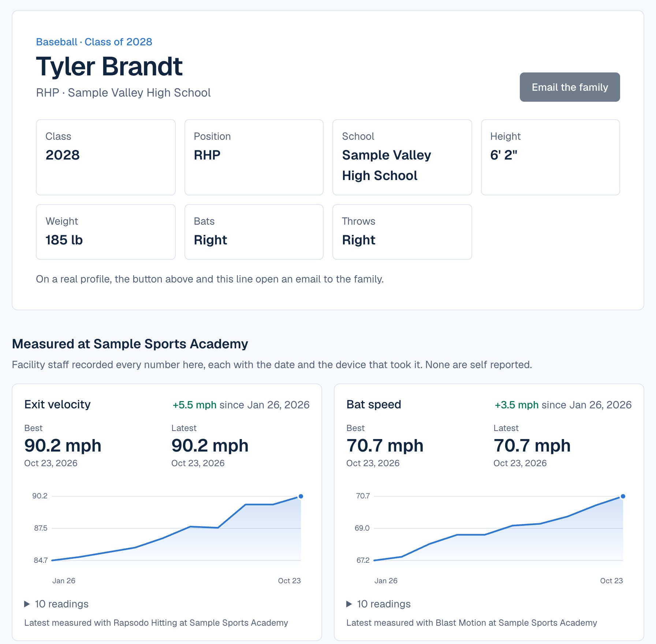Click the "Bat speed" card title

[x=374, y=405]
